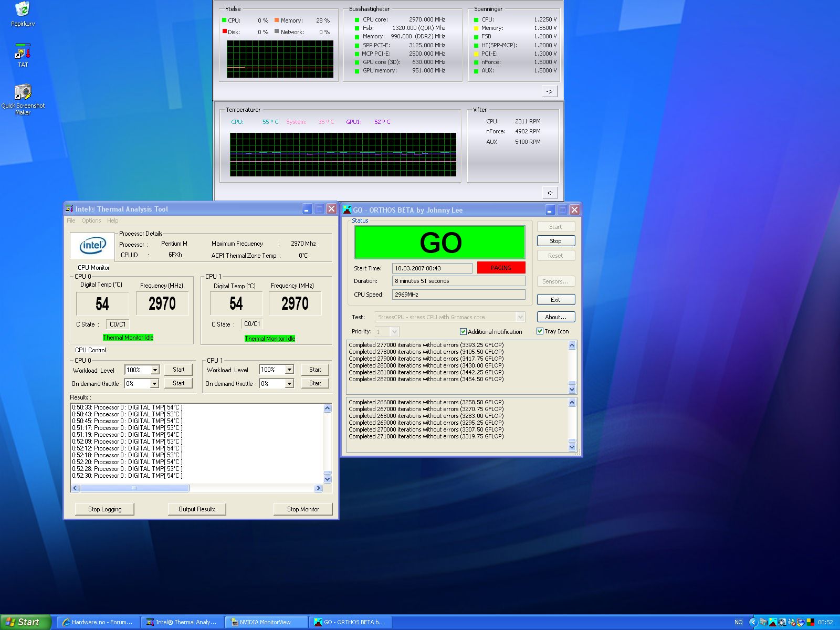This screenshot has width=840, height=630.
Task: Click the monitor panel right arrow button
Action: pos(549,91)
